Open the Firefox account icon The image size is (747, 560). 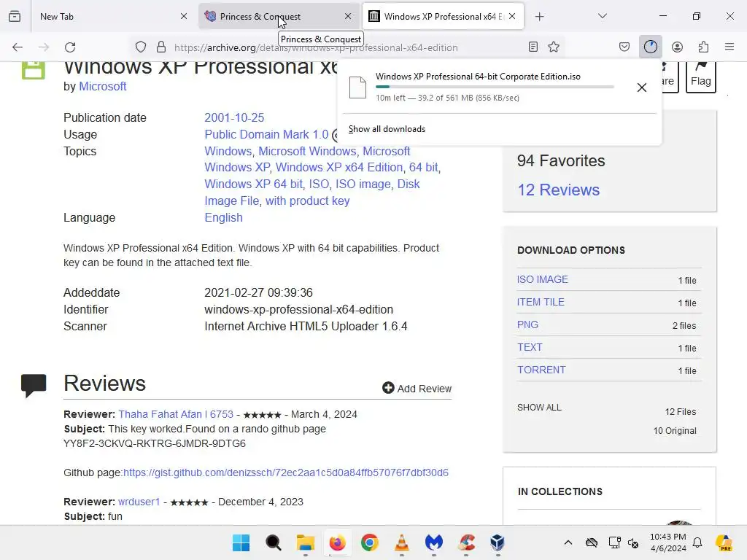pos(678,47)
